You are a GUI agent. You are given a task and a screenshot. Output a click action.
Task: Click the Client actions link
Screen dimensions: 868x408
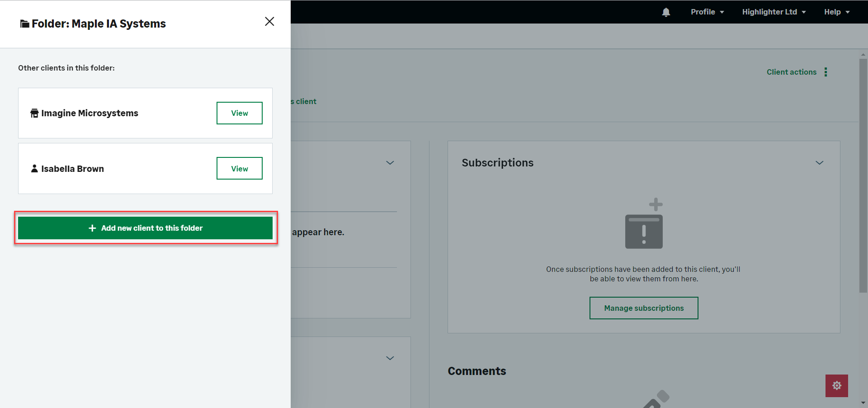791,72
